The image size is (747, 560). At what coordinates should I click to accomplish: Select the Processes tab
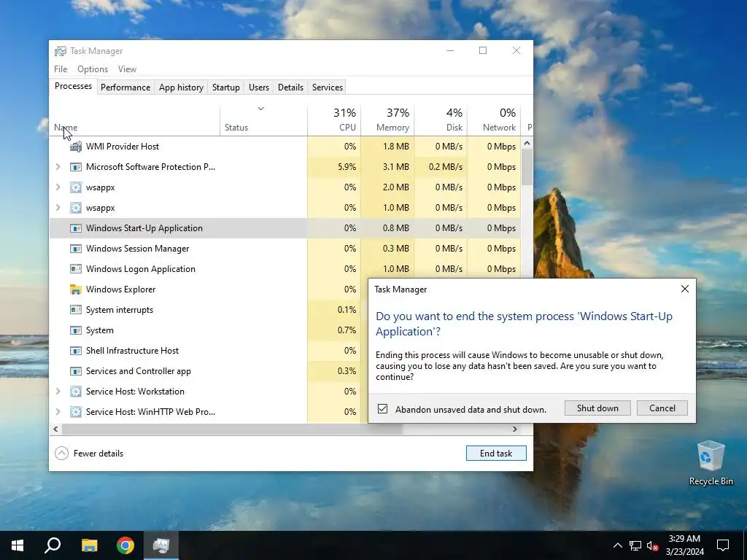pyautogui.click(x=74, y=86)
